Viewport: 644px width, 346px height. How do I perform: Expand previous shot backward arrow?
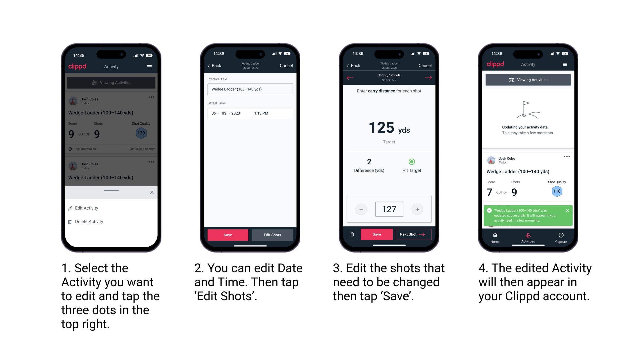[349, 78]
